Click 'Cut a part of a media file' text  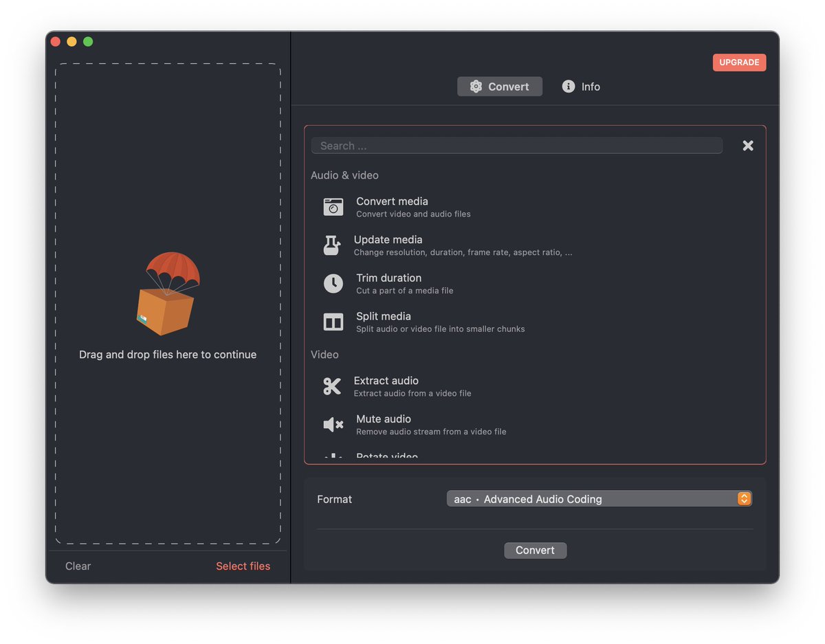click(405, 291)
